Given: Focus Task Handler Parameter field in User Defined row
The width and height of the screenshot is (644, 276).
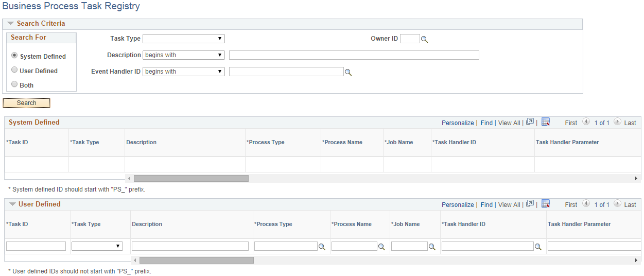Looking at the screenshot, I should click(594, 246).
